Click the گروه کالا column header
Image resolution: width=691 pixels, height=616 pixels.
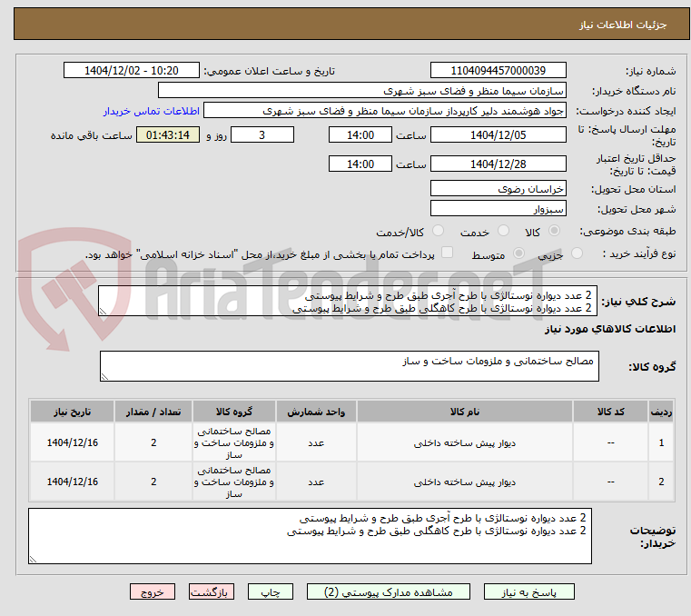[234, 412]
